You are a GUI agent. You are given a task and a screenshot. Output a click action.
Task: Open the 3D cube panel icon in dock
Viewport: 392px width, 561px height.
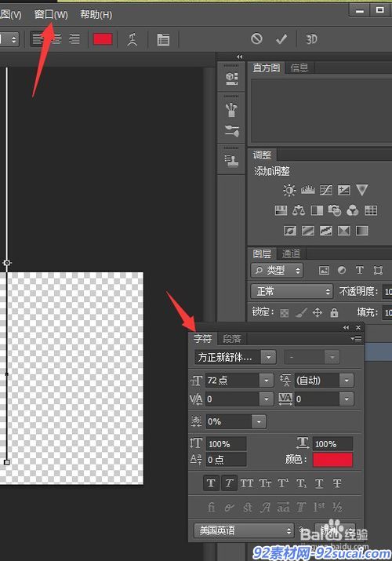pos(231,78)
